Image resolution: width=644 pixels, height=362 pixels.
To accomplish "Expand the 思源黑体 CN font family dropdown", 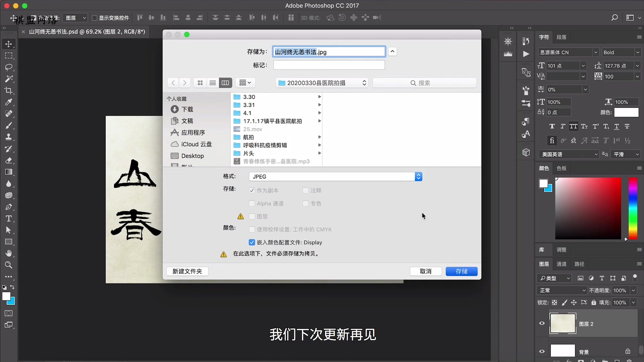I will point(596,52).
